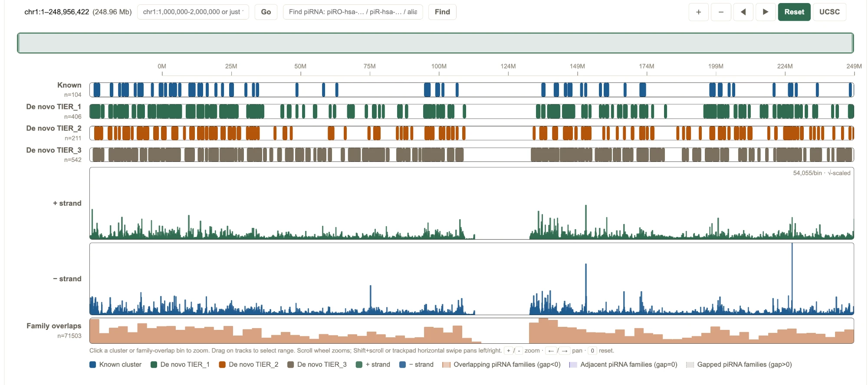Click the Find button
The width and height of the screenshot is (868, 385).
[x=442, y=12]
